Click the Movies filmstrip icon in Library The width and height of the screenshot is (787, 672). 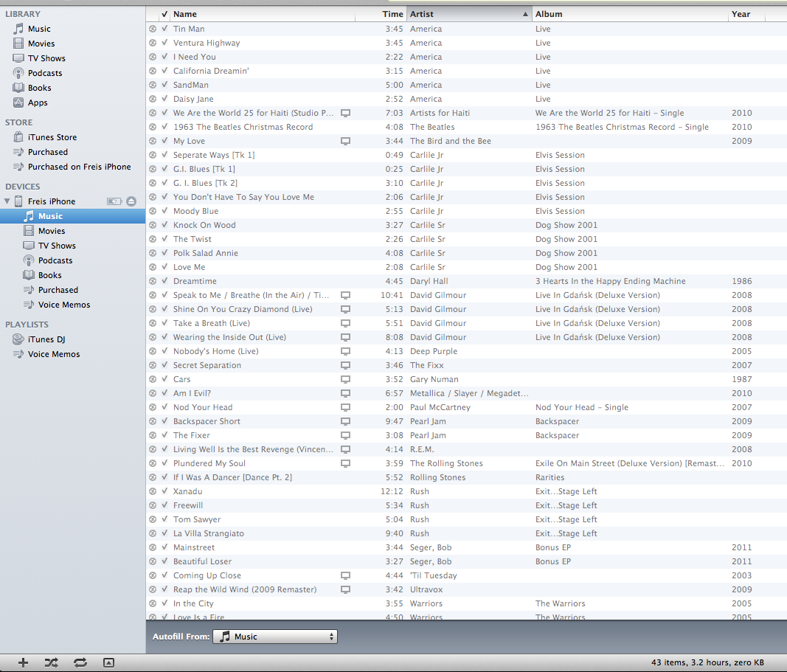click(x=18, y=44)
